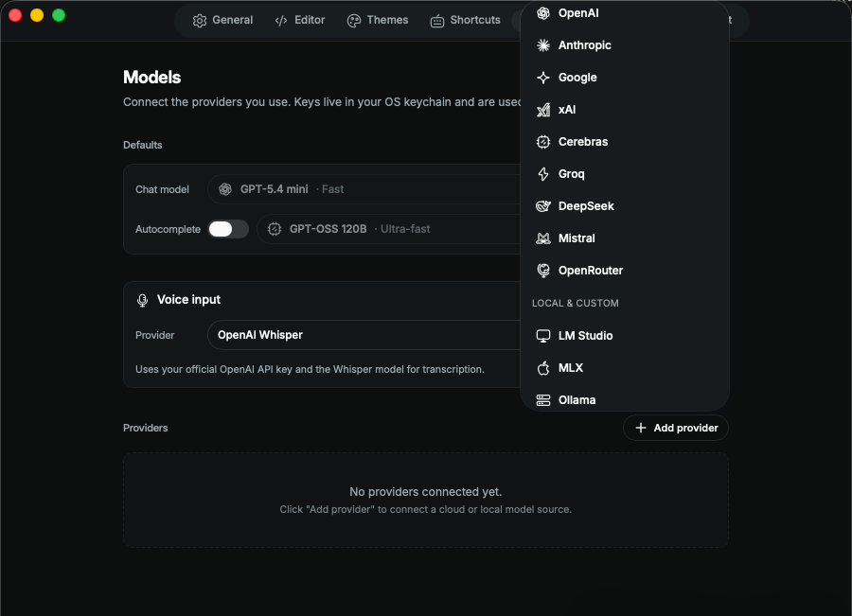Viewport: 852px width, 616px height.
Task: Open the Editor settings tab
Action: 300,21
